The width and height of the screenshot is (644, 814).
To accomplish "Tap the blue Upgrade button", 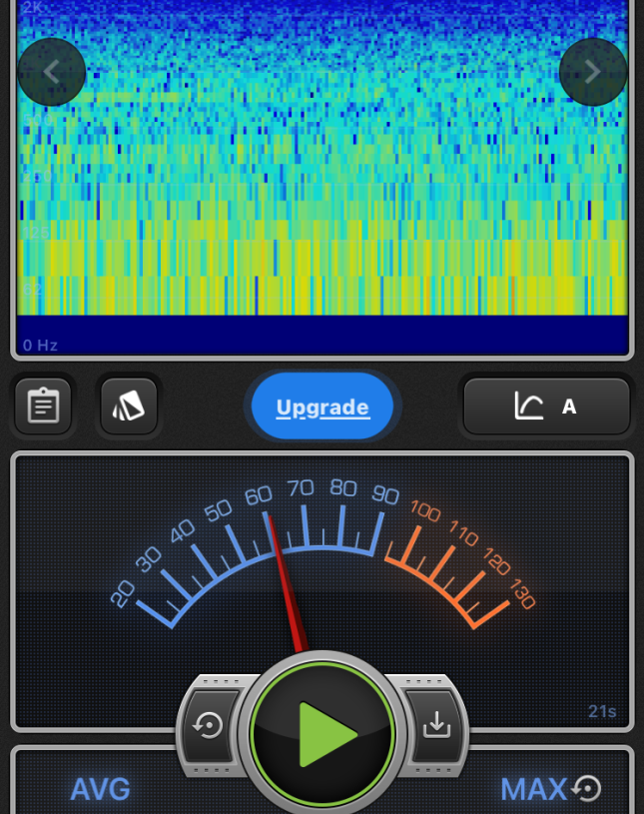I will [x=322, y=407].
